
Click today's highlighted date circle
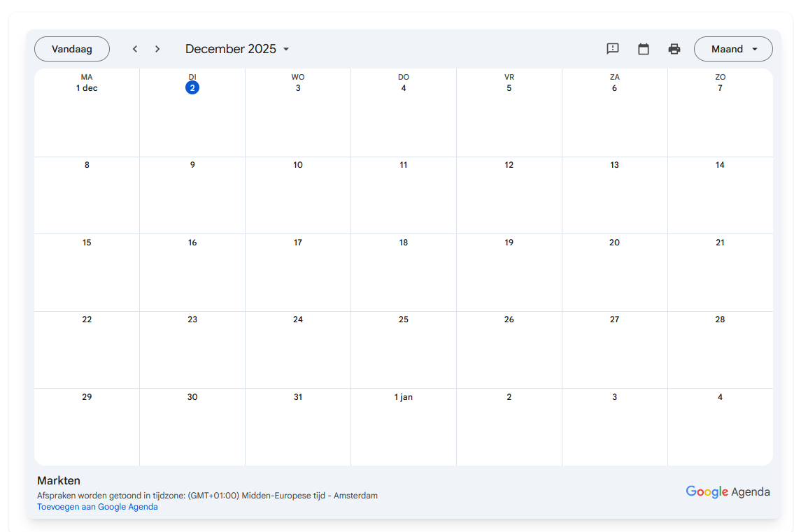click(x=192, y=87)
